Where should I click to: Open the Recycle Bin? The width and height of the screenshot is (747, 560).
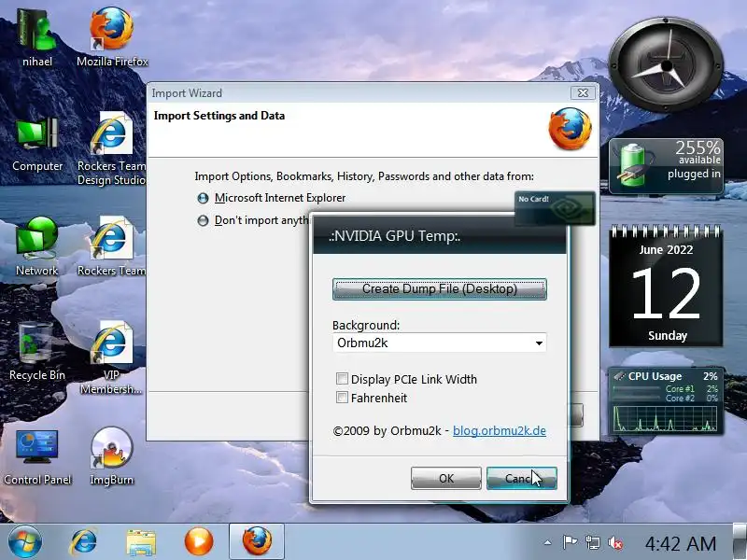(36, 352)
